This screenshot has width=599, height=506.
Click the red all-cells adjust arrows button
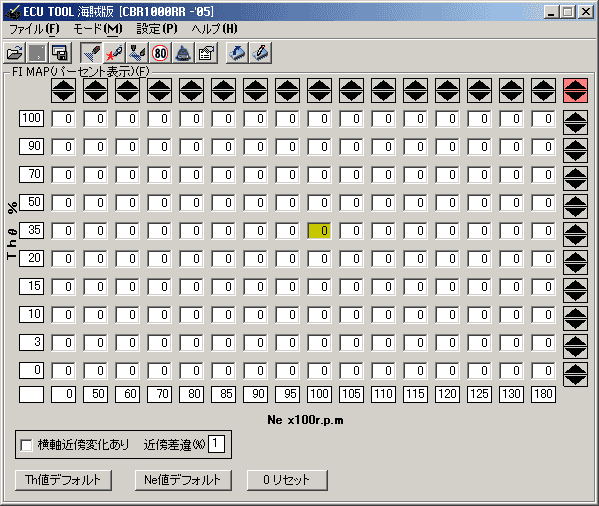pos(575,91)
